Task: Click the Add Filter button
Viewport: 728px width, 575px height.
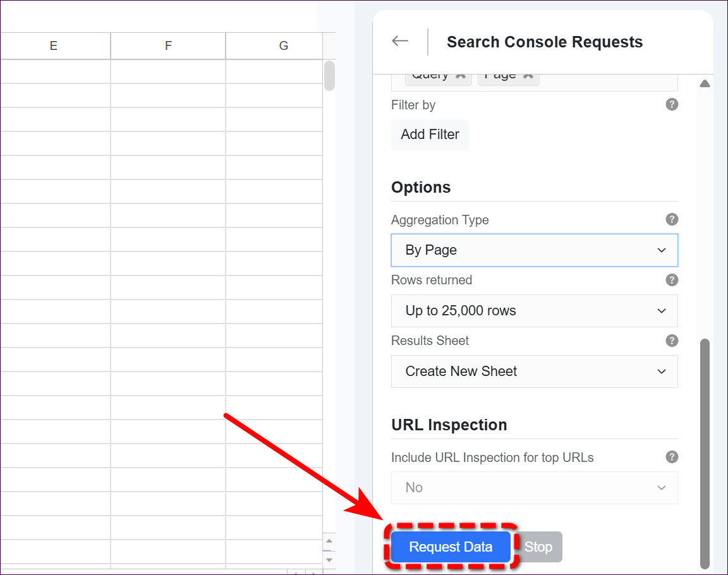Action: (430, 135)
